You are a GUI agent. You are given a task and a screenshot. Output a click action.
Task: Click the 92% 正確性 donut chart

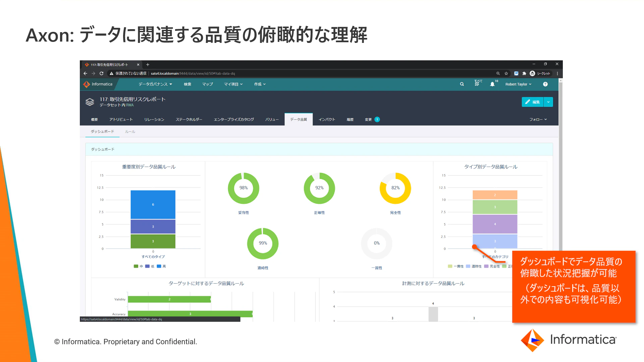point(319,188)
